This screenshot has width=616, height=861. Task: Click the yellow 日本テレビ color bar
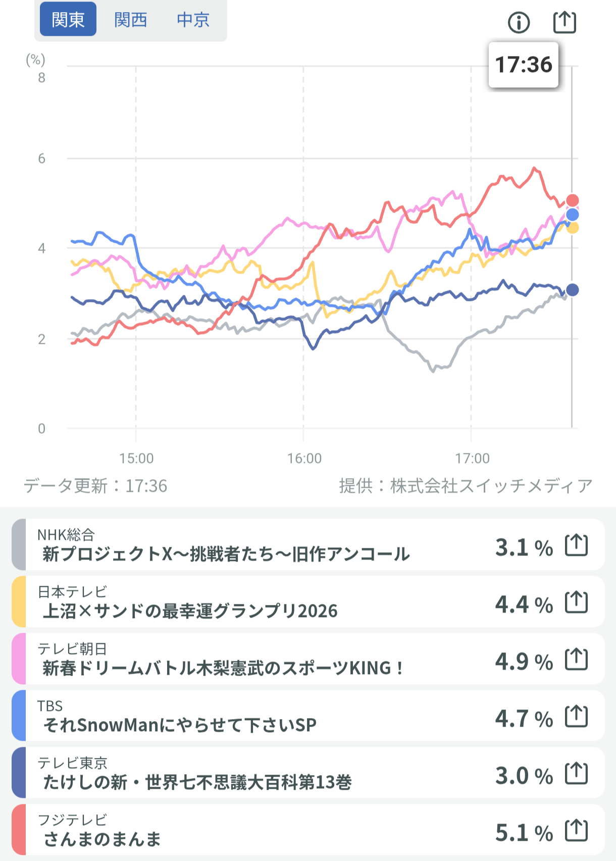[x=19, y=602]
